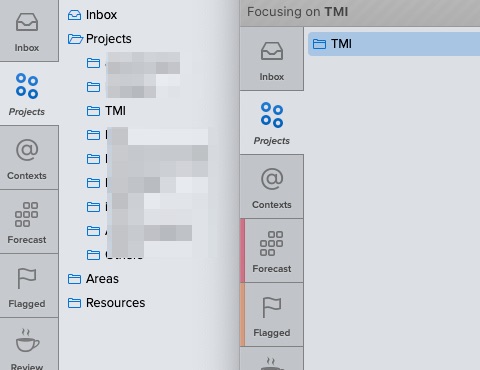Collapse the open Projects folder
The image size is (480, 370).
[75, 39]
